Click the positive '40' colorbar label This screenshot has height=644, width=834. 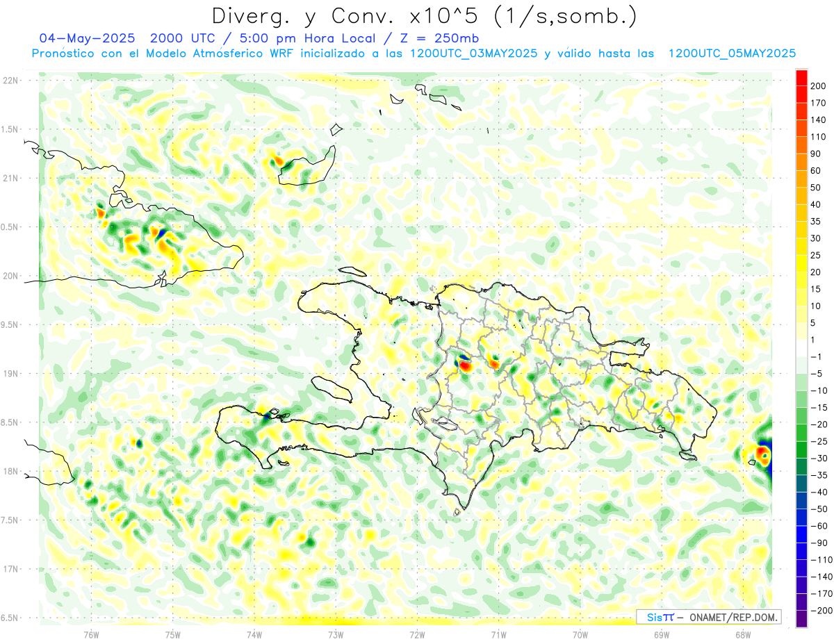tap(817, 204)
